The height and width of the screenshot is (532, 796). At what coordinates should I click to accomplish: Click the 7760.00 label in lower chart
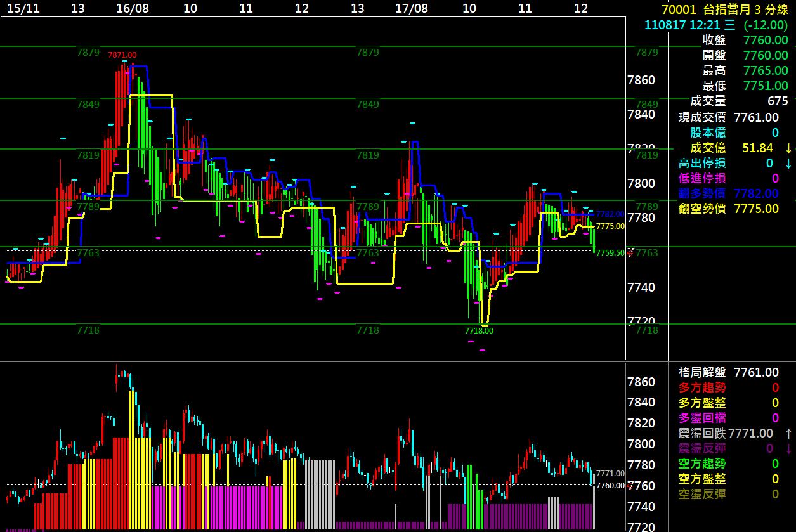click(610, 485)
